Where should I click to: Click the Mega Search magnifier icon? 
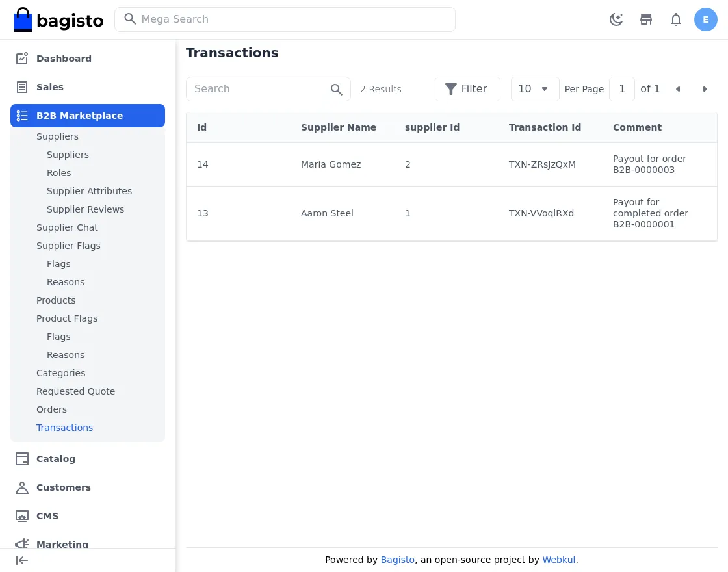[x=130, y=19]
